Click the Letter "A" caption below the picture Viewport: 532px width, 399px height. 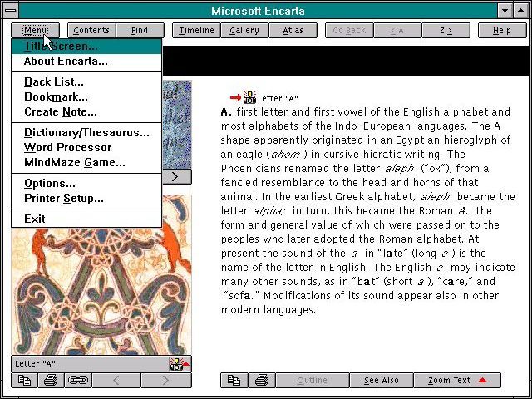tap(35, 364)
